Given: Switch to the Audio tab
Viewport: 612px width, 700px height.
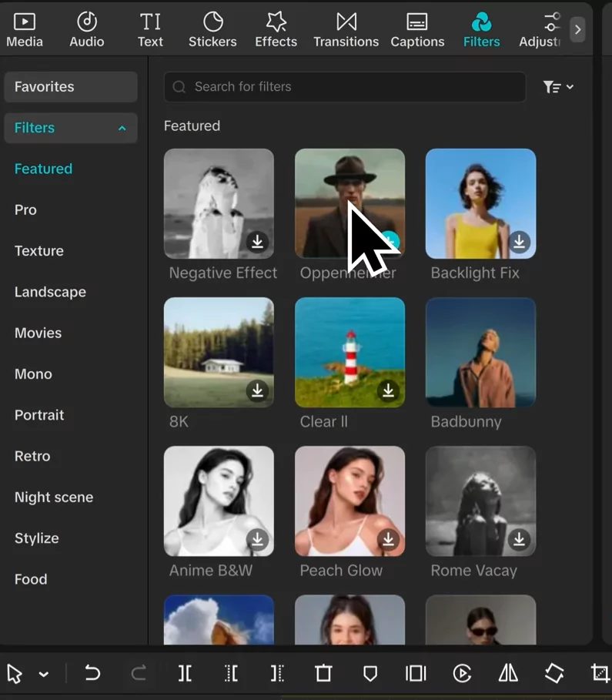Looking at the screenshot, I should click(x=86, y=30).
